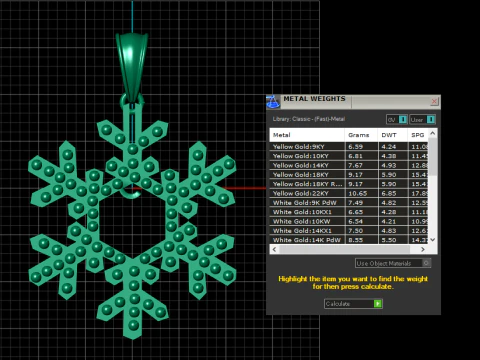480x360 pixels.
Task: Click the 8.55 grams value
Action: pos(356,240)
